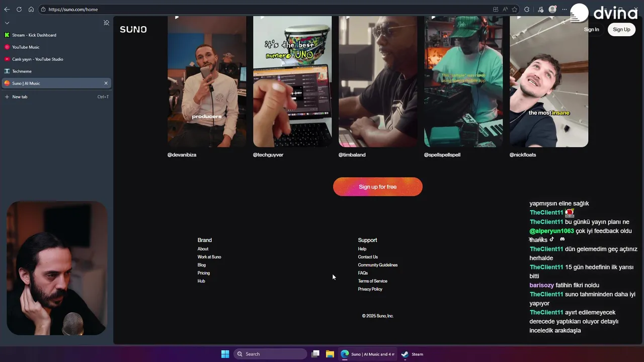Screen dimensions: 644x362
Task: Open the browser profile avatar
Action: (x=552, y=9)
